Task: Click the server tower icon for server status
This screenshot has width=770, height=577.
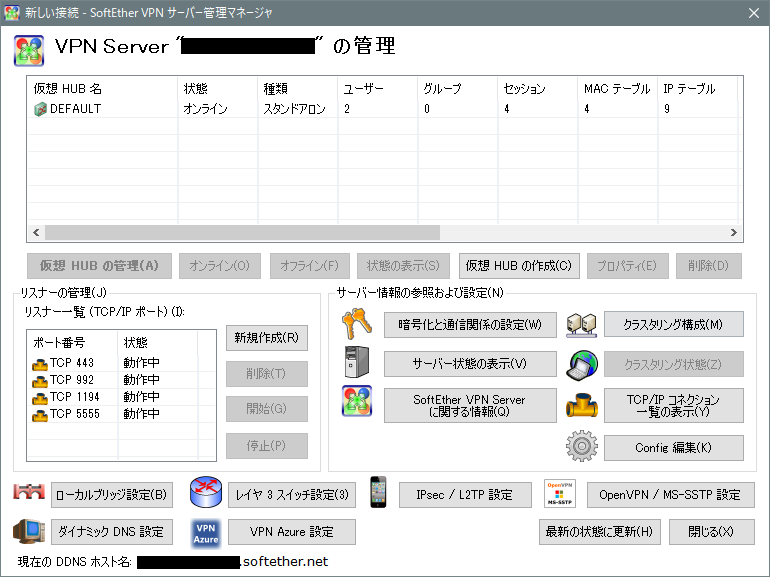Action: point(357,362)
